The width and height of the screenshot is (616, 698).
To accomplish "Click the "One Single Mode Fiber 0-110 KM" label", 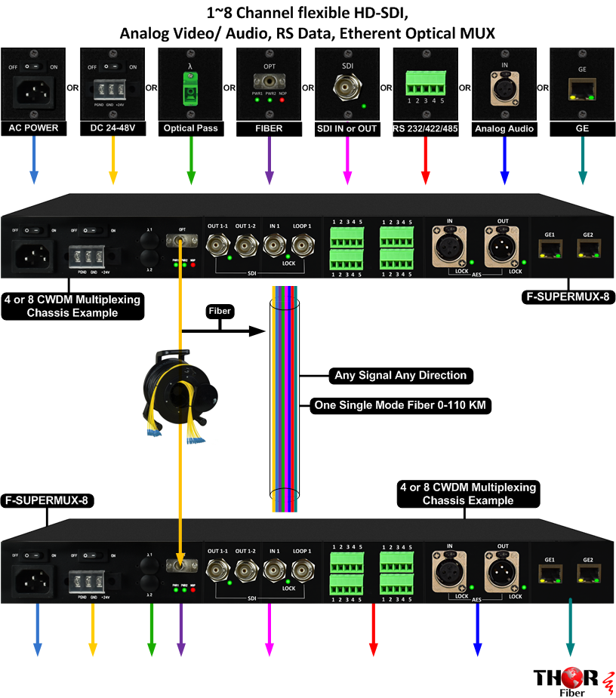I will pos(402,406).
